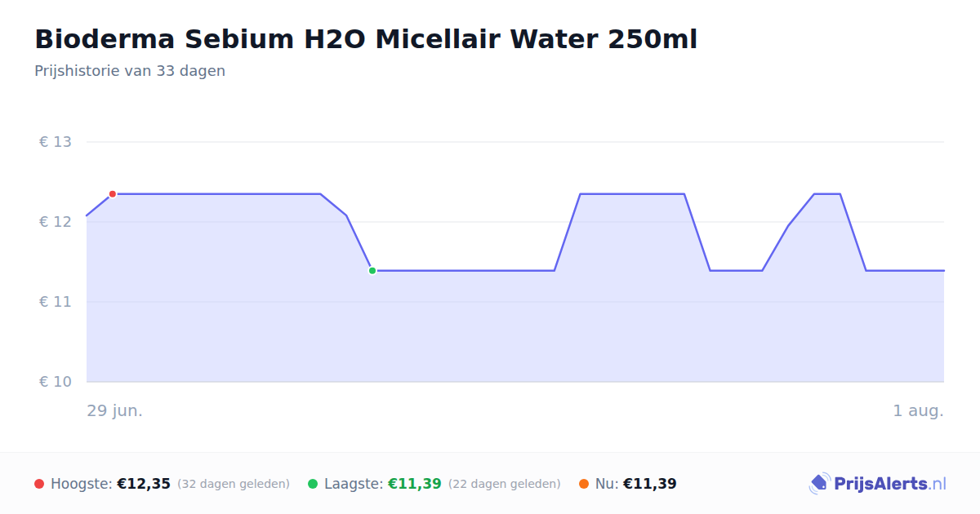Viewport: 980px width, 514px height.
Task: Click the 29 jun. start date label
Action: [x=115, y=410]
